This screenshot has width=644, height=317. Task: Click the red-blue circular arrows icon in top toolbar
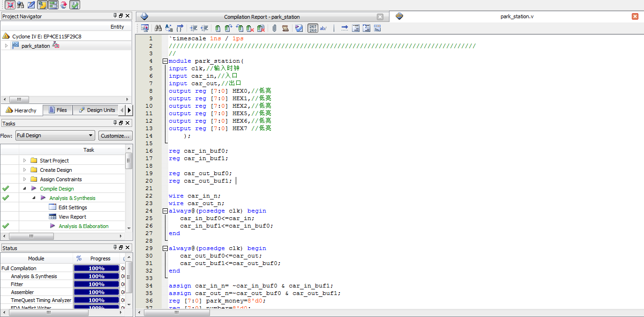tap(64, 5)
